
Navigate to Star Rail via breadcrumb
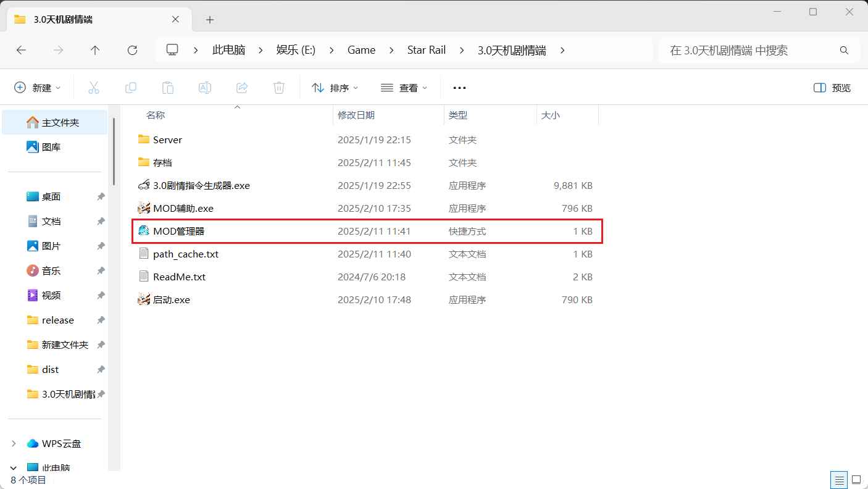426,50
